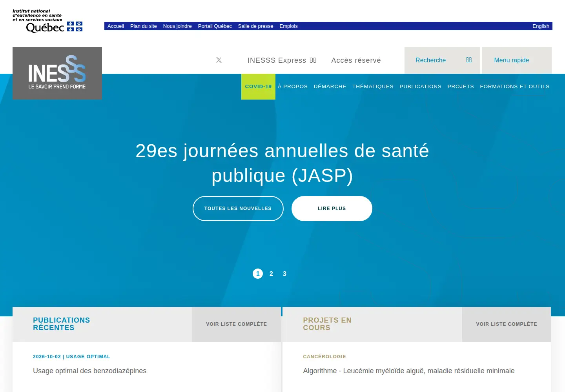The width and height of the screenshot is (565, 392).
Task: Switch to carousel slide 2
Action: (271, 274)
